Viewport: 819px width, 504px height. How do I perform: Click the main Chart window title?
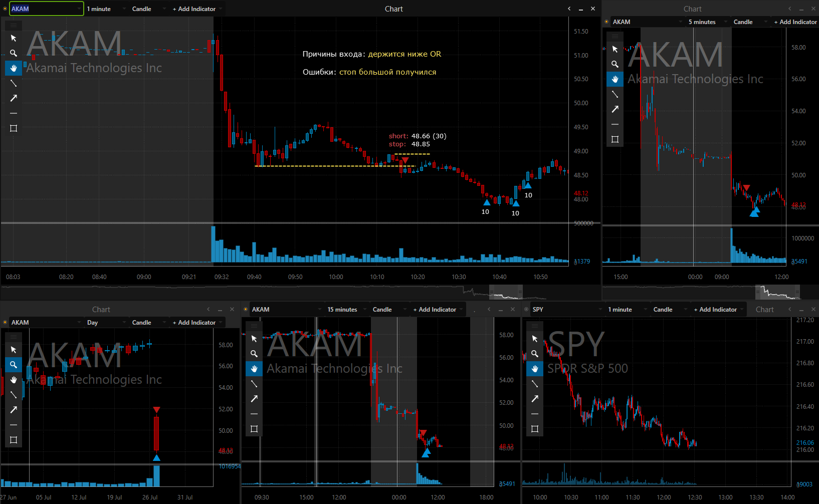click(393, 9)
